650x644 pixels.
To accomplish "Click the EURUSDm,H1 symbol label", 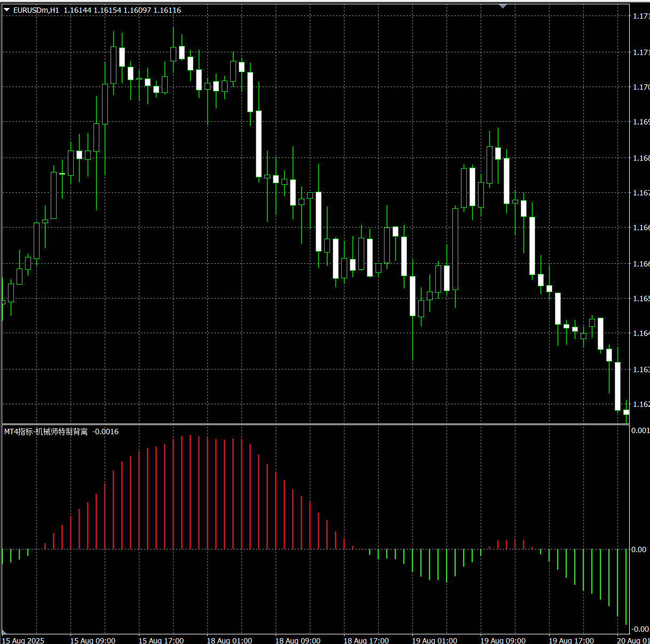I will (x=36, y=10).
